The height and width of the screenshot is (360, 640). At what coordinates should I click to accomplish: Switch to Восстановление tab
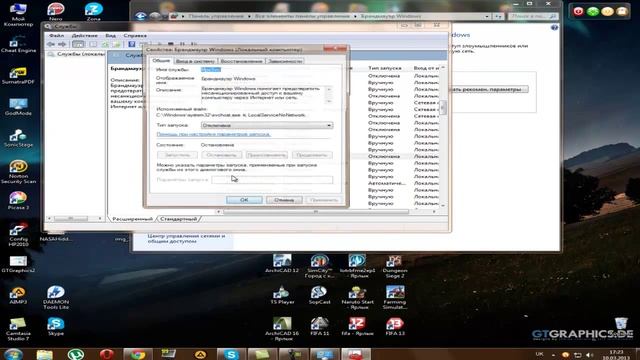241,61
